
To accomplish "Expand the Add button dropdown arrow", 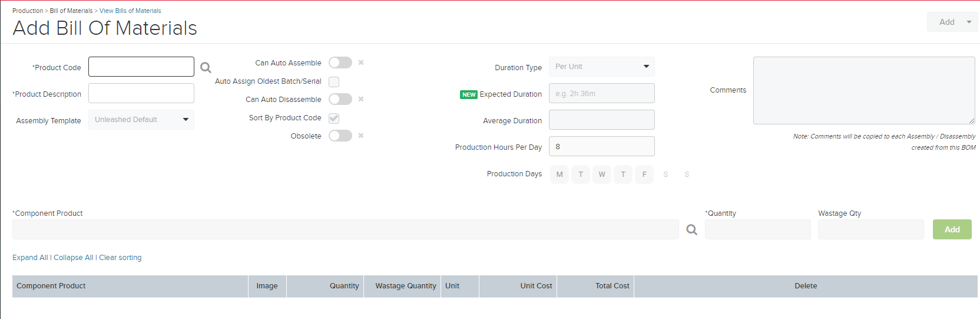I will [969, 22].
